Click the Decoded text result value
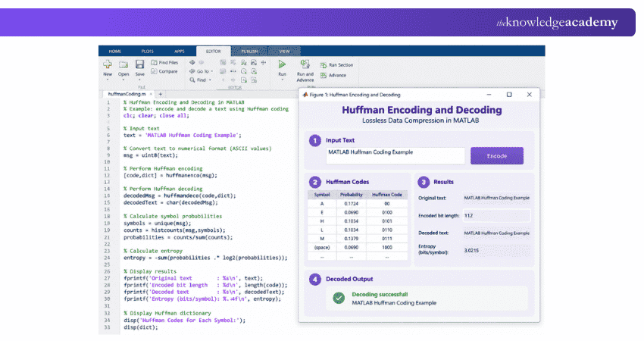 pyautogui.click(x=496, y=233)
